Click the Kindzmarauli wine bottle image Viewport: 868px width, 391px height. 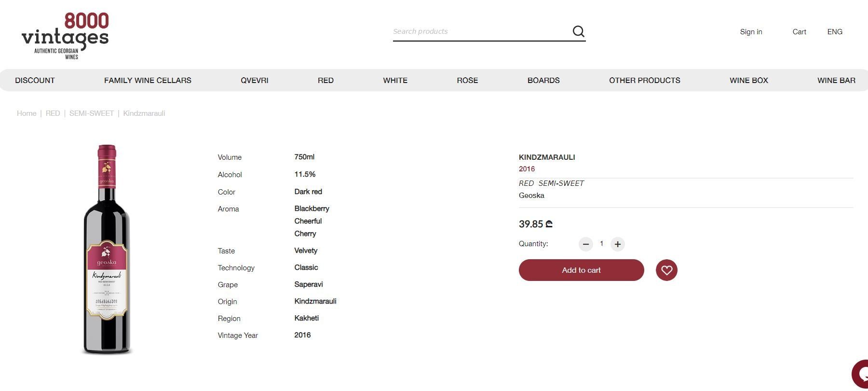(107, 250)
